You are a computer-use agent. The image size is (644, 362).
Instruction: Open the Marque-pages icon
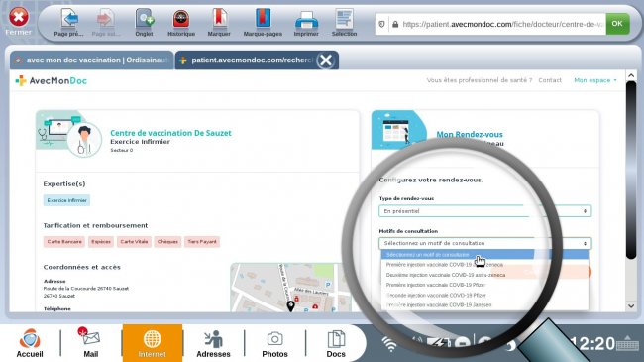point(263,19)
